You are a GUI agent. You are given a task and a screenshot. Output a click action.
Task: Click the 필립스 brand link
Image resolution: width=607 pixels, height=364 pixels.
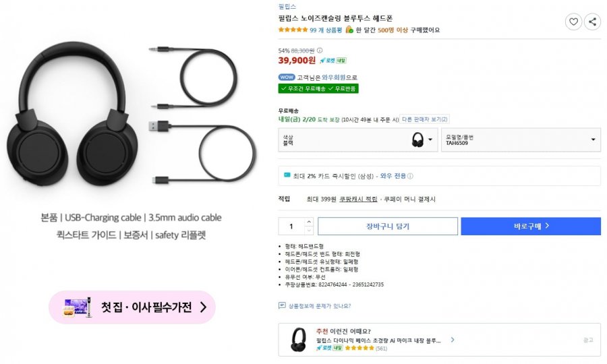pos(287,6)
